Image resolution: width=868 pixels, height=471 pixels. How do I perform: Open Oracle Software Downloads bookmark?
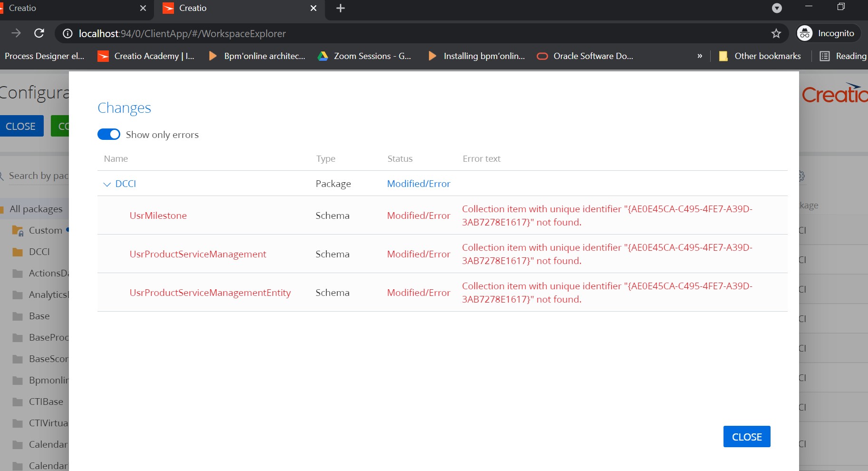click(585, 56)
